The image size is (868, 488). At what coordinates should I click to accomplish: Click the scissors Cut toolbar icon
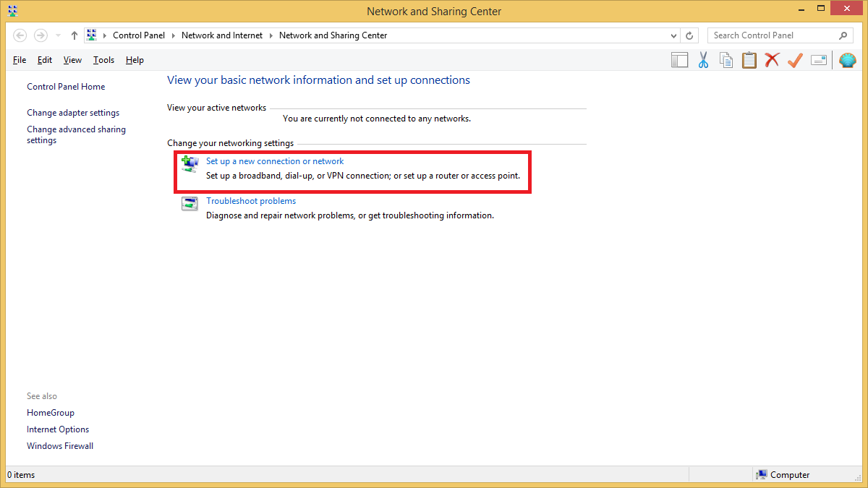coord(703,60)
